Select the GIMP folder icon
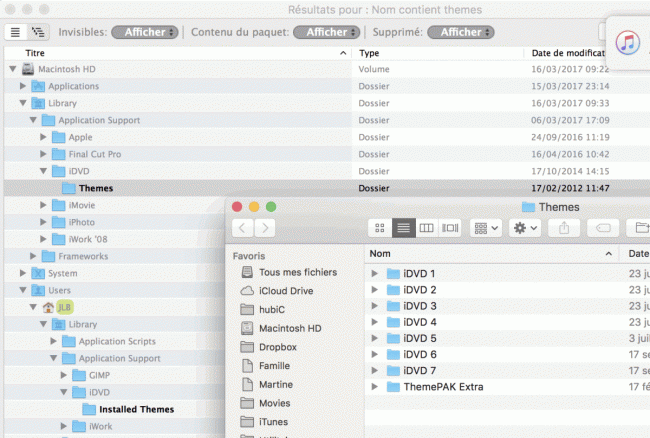This screenshot has width=650, height=438. (79, 375)
